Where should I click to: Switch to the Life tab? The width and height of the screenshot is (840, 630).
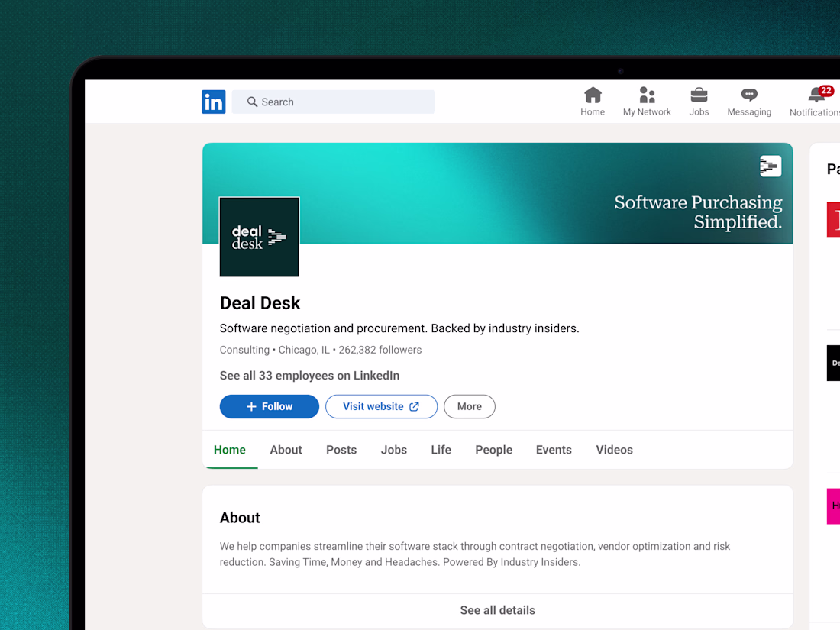point(441,450)
